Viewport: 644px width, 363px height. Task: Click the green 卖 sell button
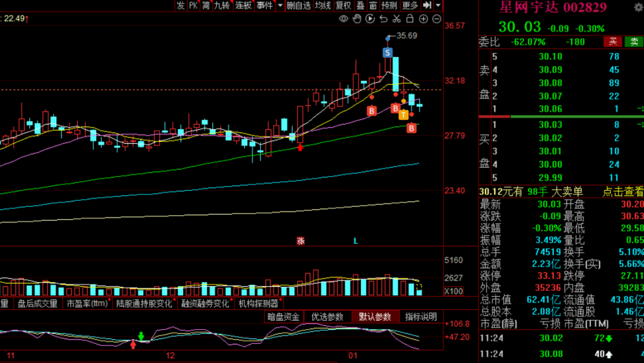point(633,42)
